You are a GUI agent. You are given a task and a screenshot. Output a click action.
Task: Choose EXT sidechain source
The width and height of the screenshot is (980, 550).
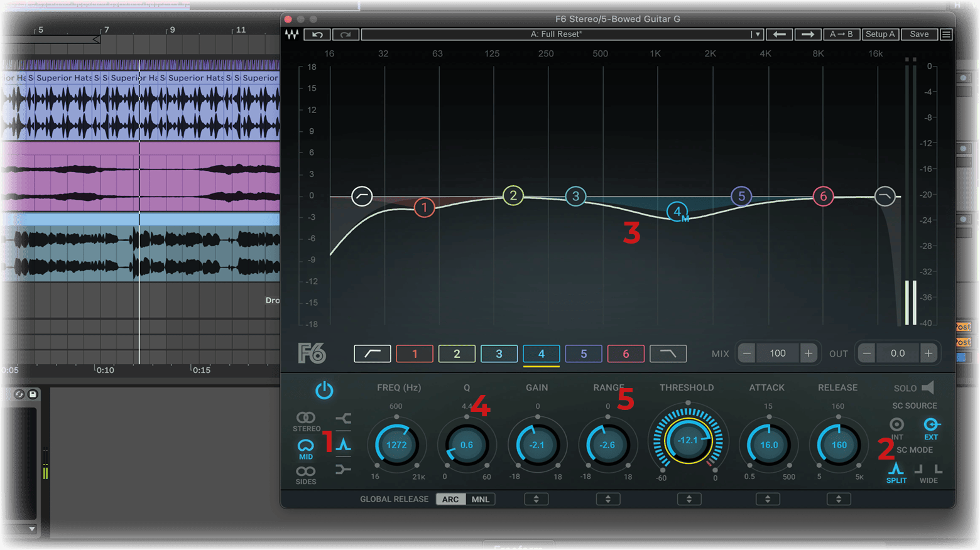point(931,429)
